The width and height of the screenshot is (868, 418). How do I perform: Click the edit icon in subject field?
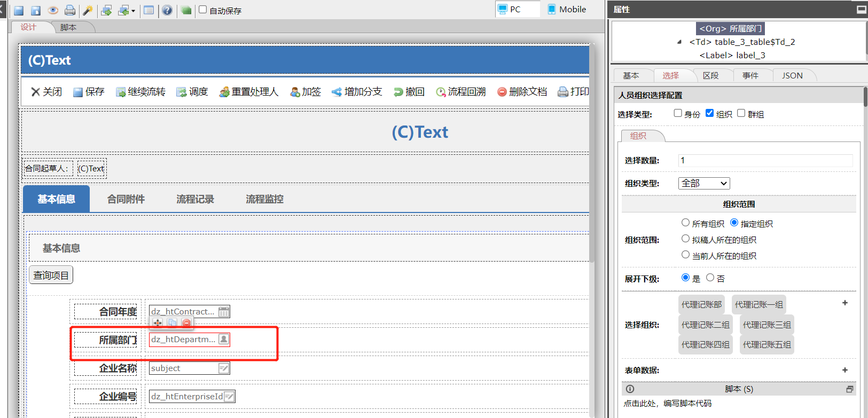[224, 368]
